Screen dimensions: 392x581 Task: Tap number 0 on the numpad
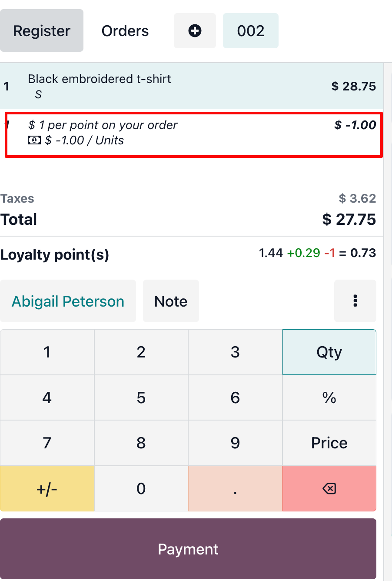coord(141,489)
